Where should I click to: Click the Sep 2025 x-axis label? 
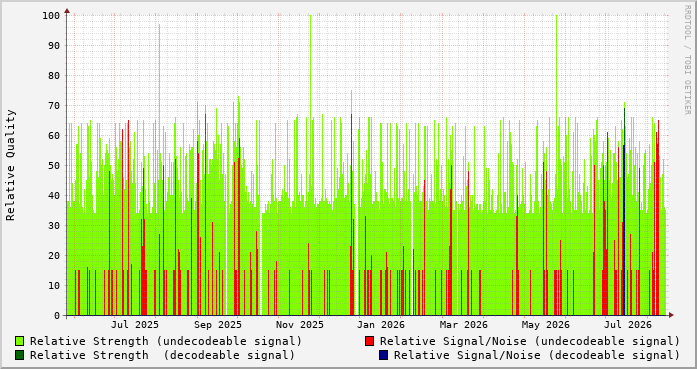point(217,325)
